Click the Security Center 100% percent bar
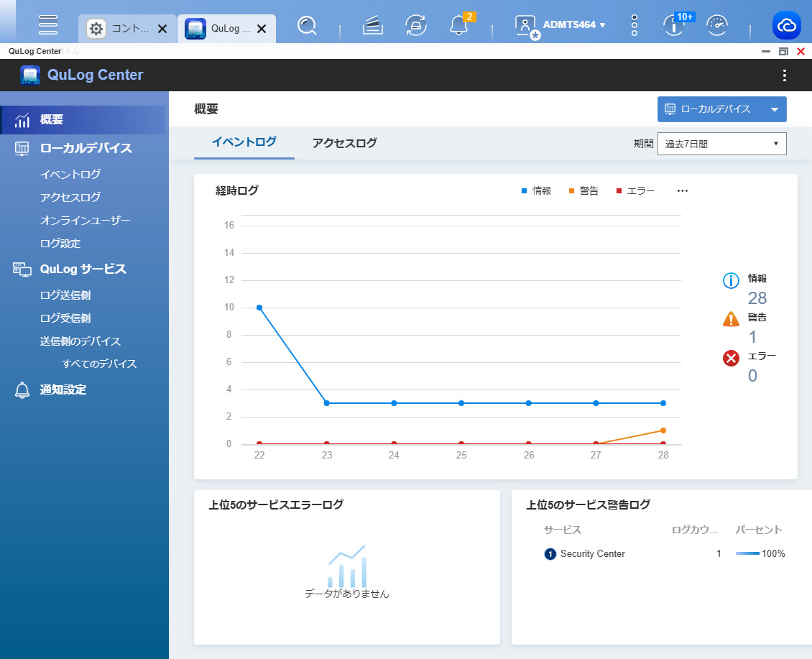Viewport: 812px width, 659px height. pyautogui.click(x=747, y=554)
